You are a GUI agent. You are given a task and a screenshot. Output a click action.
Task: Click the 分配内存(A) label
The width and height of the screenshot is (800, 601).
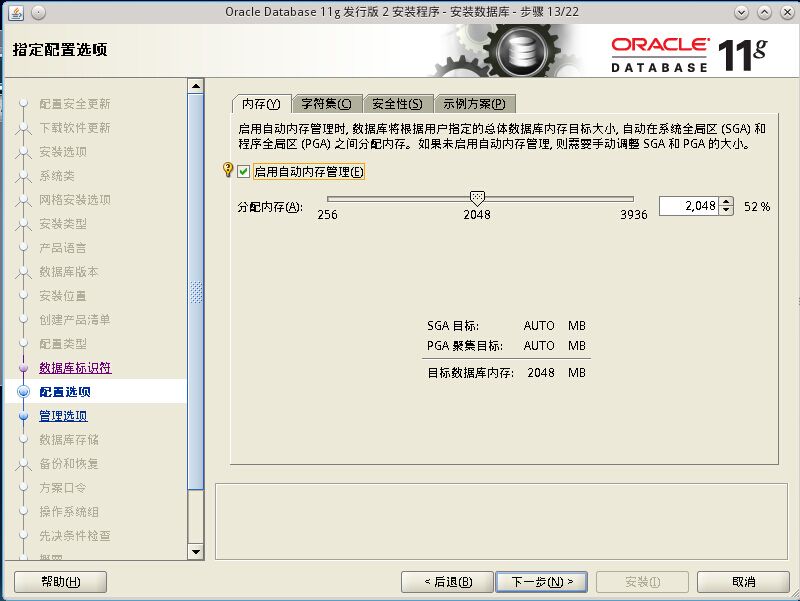tap(270, 207)
